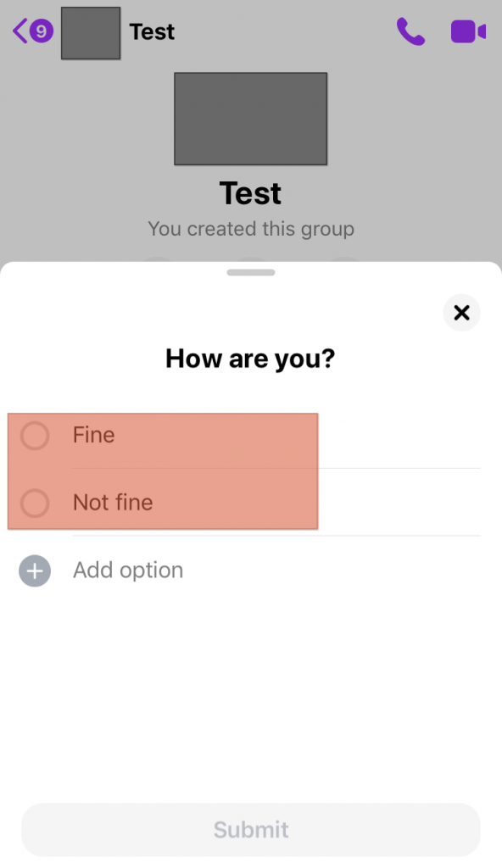Start a voice call with the group
This screenshot has height=868, width=502.
click(410, 31)
